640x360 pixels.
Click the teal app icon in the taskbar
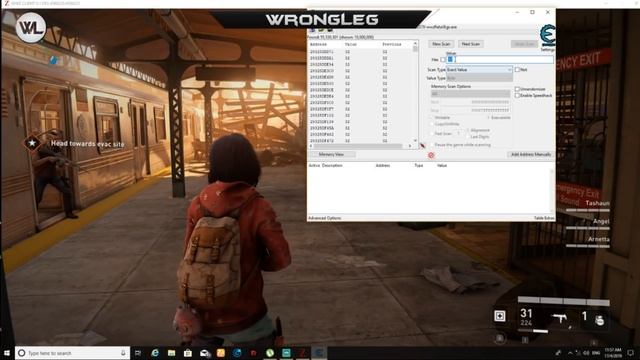286,353
